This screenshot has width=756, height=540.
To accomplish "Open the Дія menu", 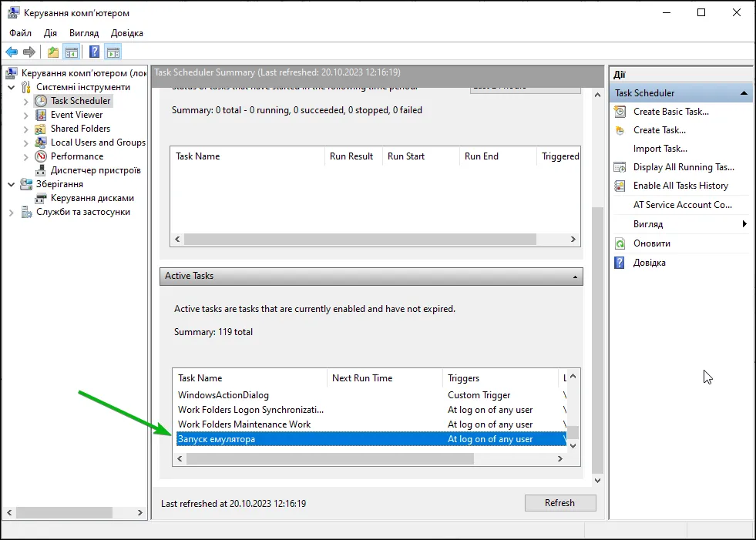I will (50, 33).
